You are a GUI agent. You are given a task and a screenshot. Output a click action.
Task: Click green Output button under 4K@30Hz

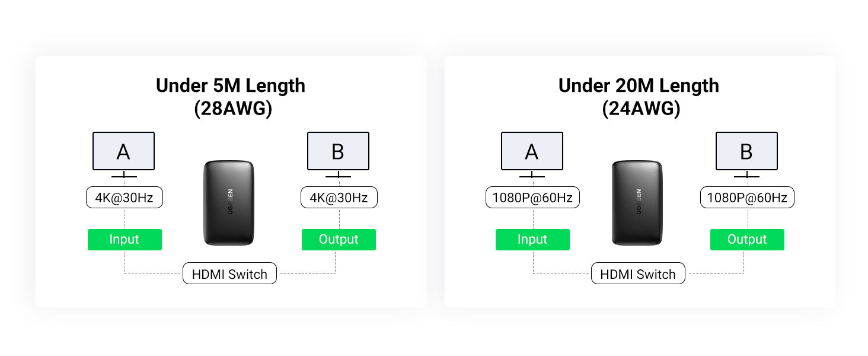(x=339, y=240)
